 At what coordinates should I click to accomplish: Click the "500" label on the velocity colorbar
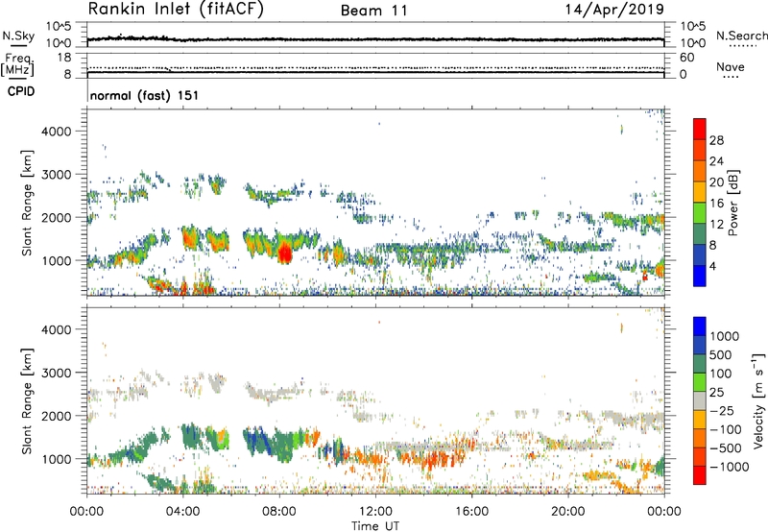point(722,355)
